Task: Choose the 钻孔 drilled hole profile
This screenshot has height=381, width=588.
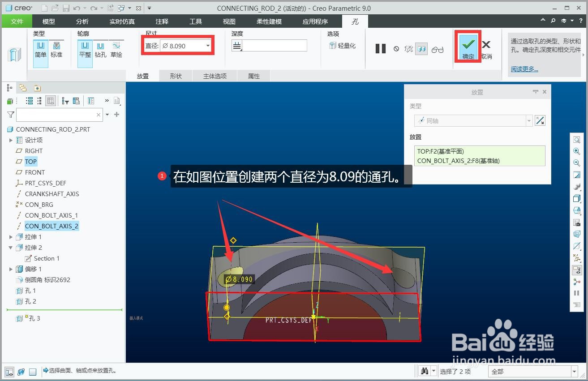Action: (100, 50)
